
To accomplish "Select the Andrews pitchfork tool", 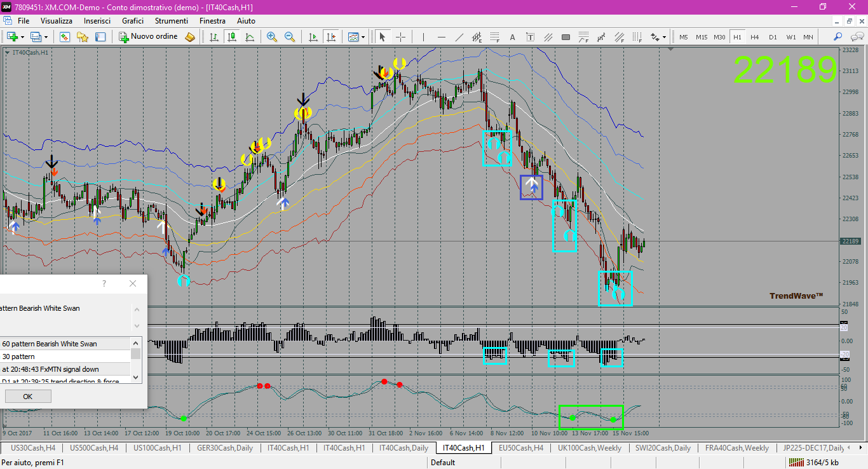I will (601, 37).
